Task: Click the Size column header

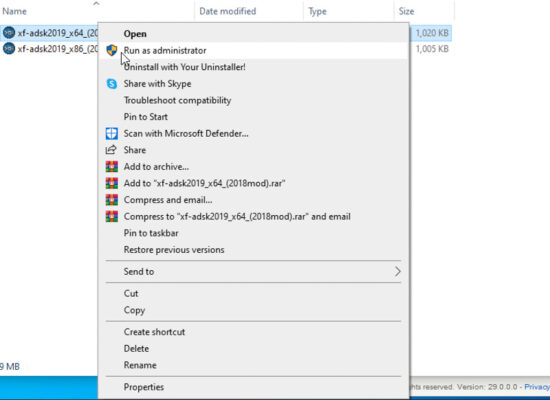Action: tap(406, 11)
